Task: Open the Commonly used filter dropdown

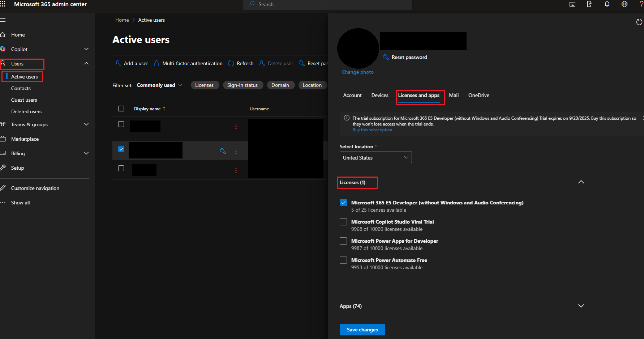Action: [159, 85]
